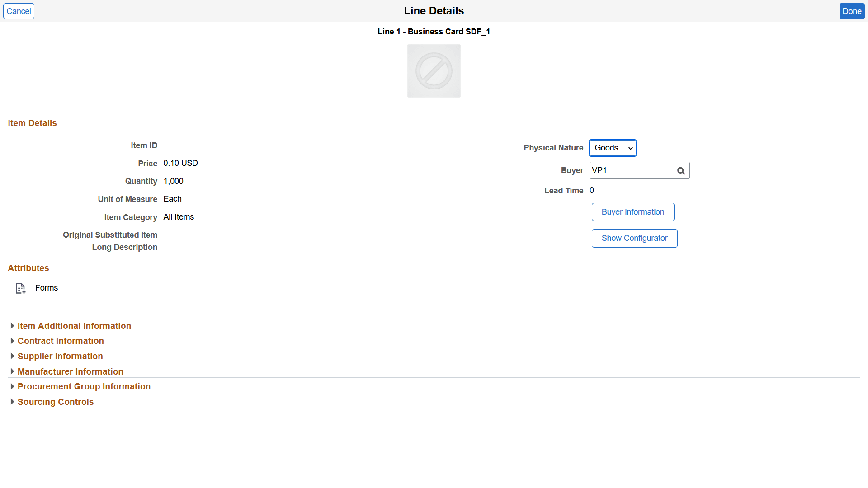Click the Attributes section heading
This screenshot has height=488, width=868.
[28, 268]
